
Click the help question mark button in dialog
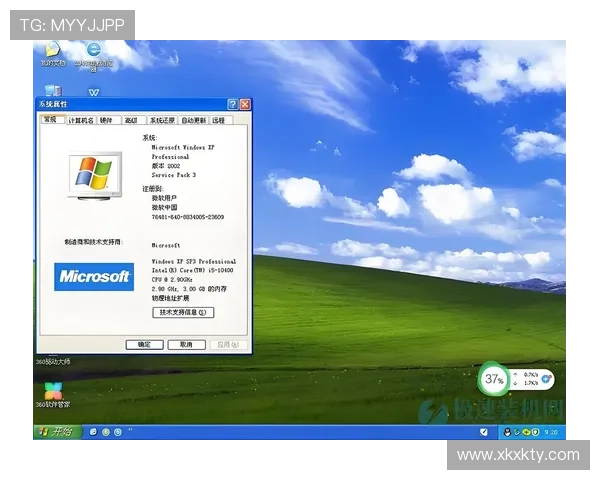[x=232, y=104]
